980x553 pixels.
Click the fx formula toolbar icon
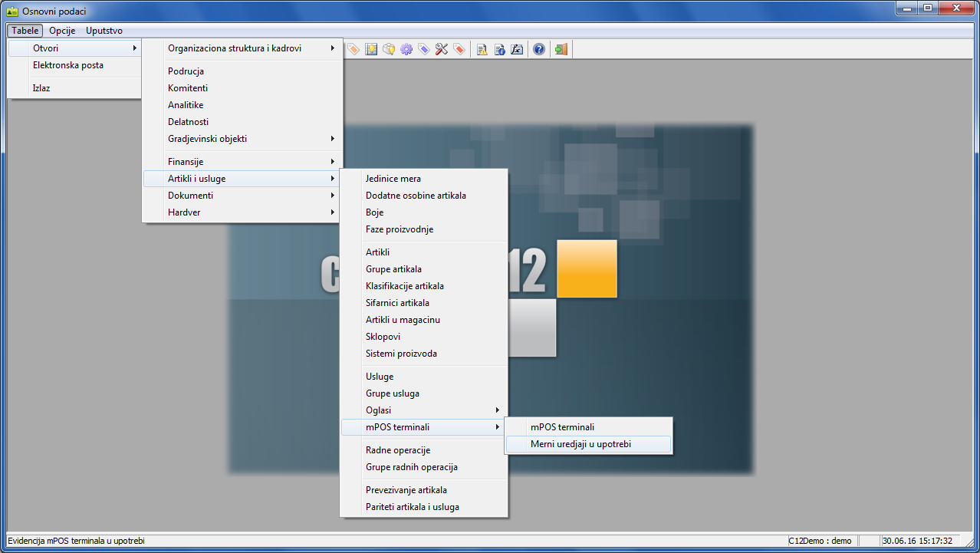518,49
